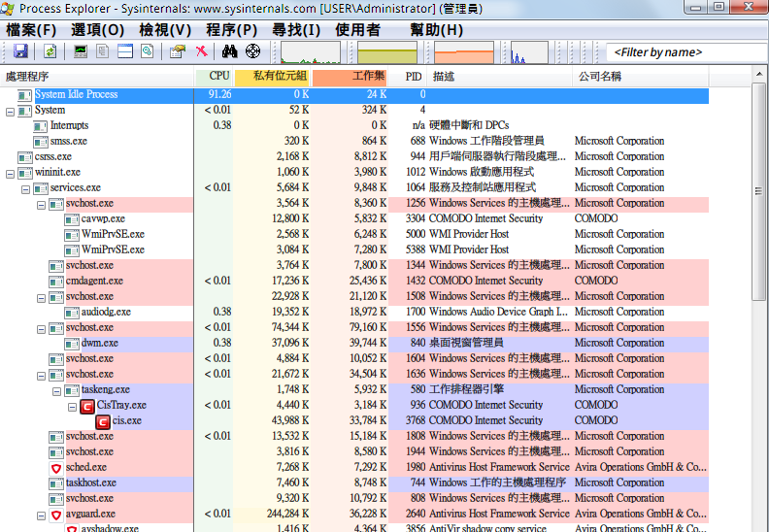Open Properties with the toolbar properties icon
Screen dimensions: 769x532
pos(177,51)
